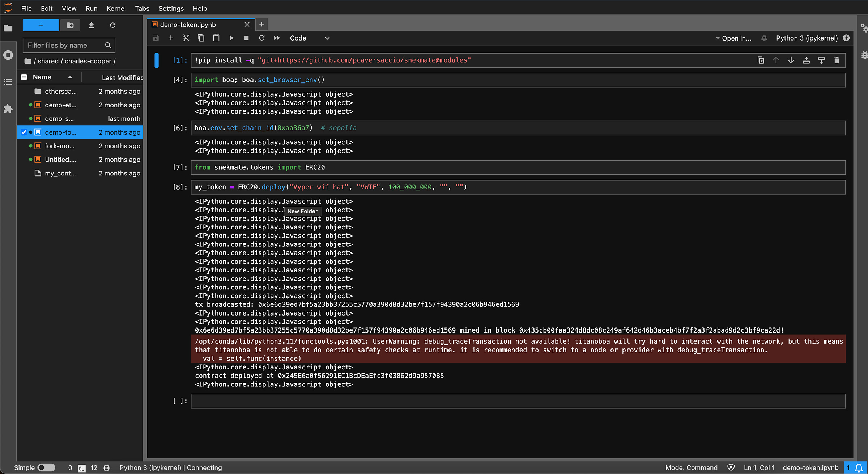Sort files by Last Modified column
The width and height of the screenshot is (868, 474).
(122, 77)
